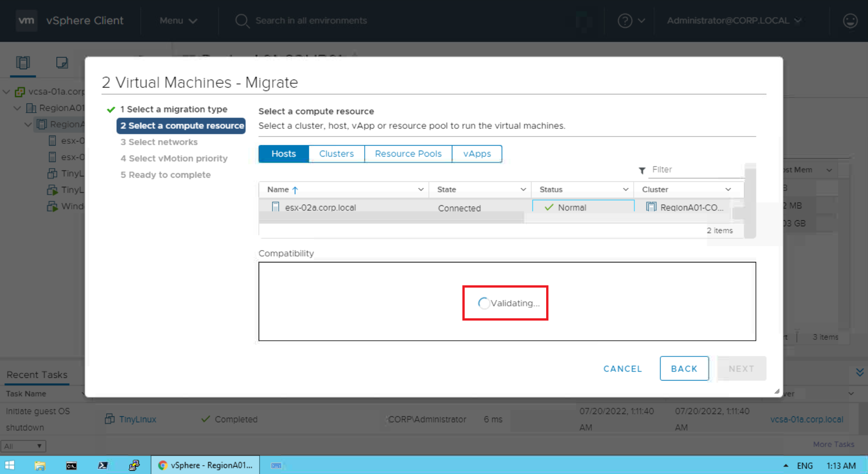This screenshot has width=868, height=474.
Task: Show hidden system tray icons arrow
Action: pyautogui.click(x=785, y=465)
